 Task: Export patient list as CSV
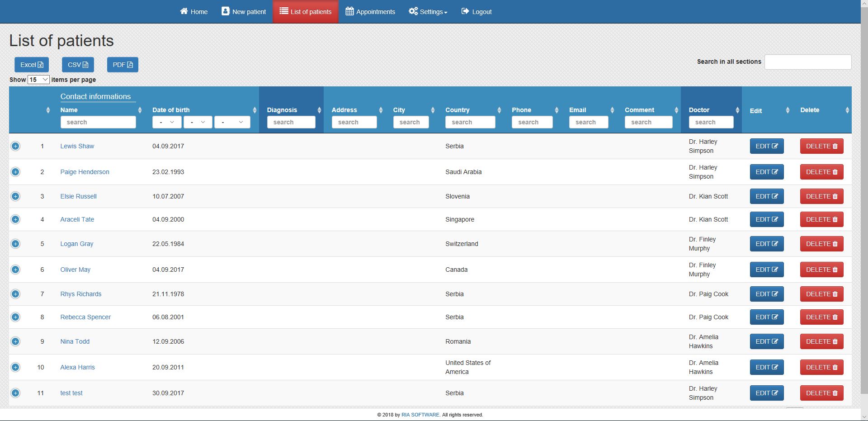click(x=78, y=65)
